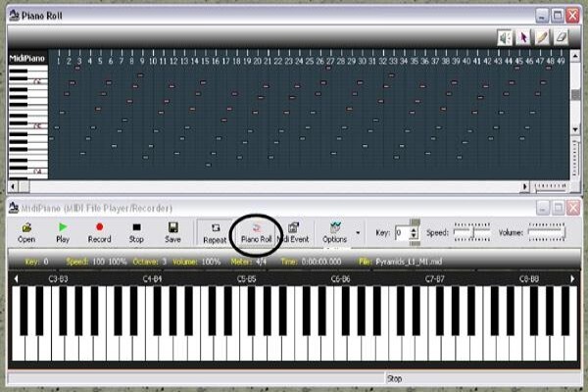588x392 pixels.
Task: Click the Stop status bar text
Action: pyautogui.click(x=394, y=378)
